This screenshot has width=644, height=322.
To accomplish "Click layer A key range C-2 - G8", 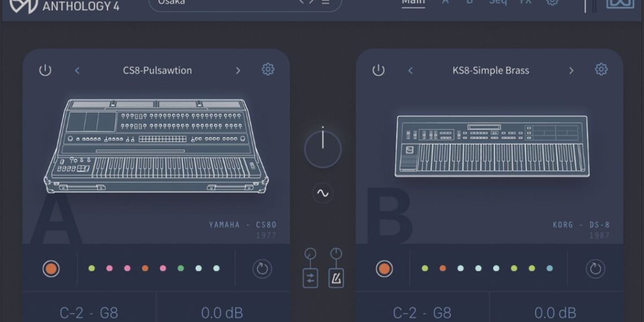I will tap(89, 313).
